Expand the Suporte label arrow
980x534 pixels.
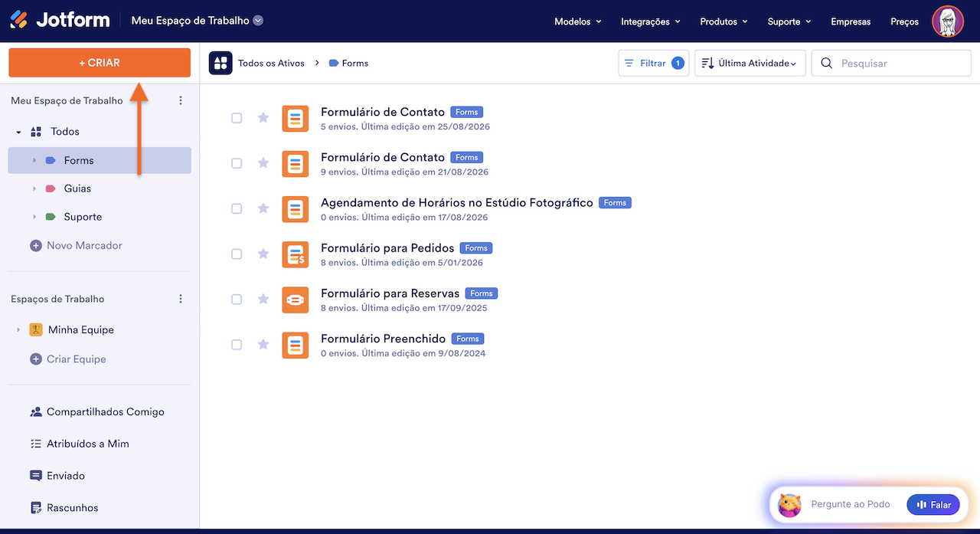[x=34, y=217]
